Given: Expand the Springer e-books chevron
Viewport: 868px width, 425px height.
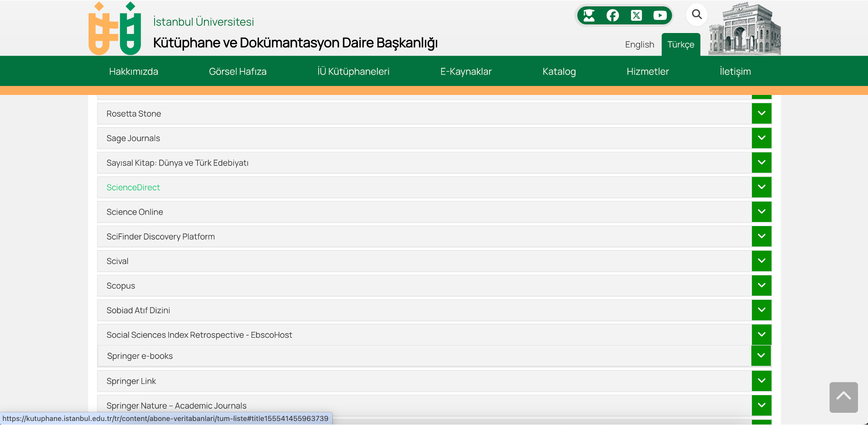Looking at the screenshot, I should 761,356.
